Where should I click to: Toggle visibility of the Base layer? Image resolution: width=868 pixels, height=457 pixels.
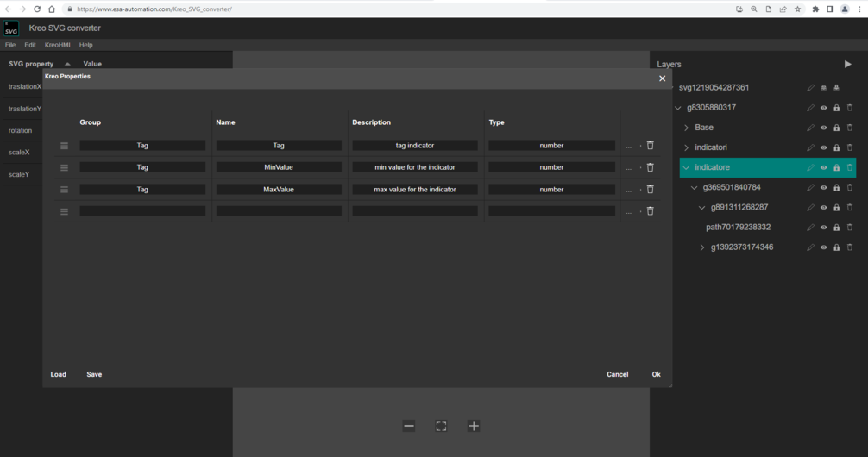(x=823, y=128)
